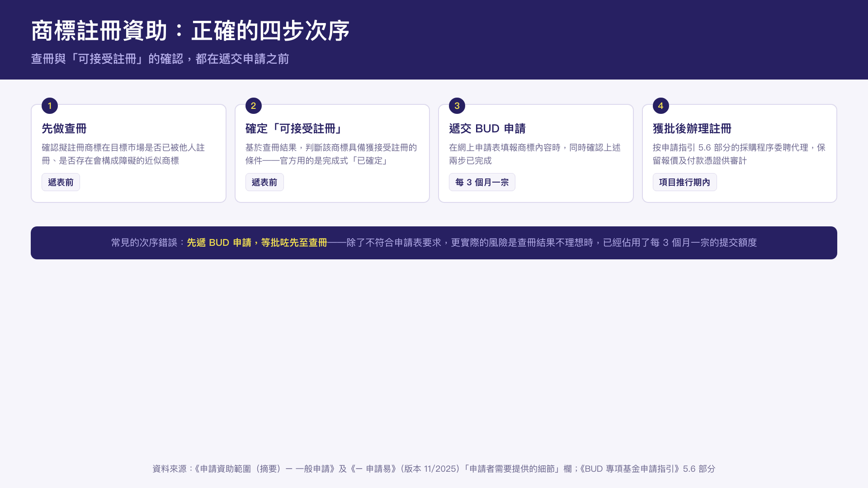The image size is (868, 488).
Task: Click banner text 已經佔用了每 3 個月一宗的提交額度
Action: (x=680, y=243)
